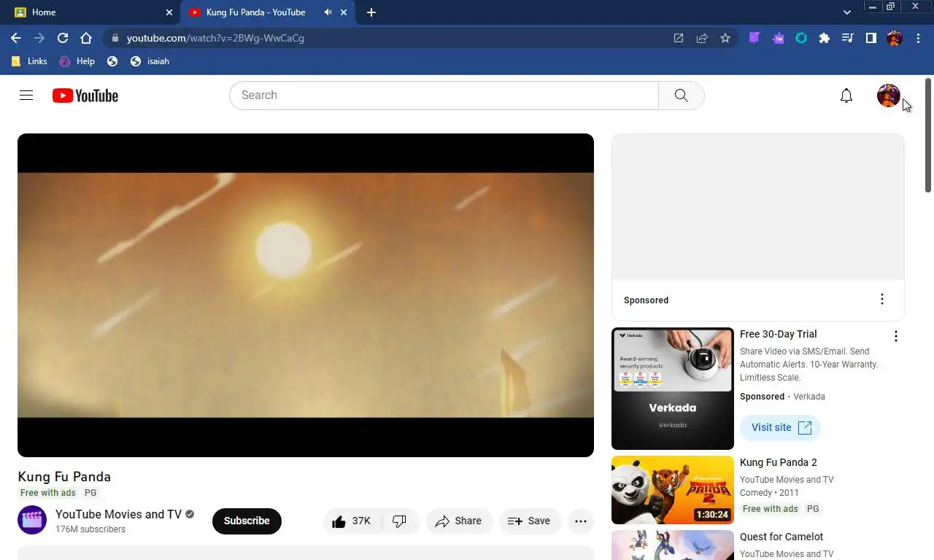Open YouTube Movies and TV channel name

118,514
